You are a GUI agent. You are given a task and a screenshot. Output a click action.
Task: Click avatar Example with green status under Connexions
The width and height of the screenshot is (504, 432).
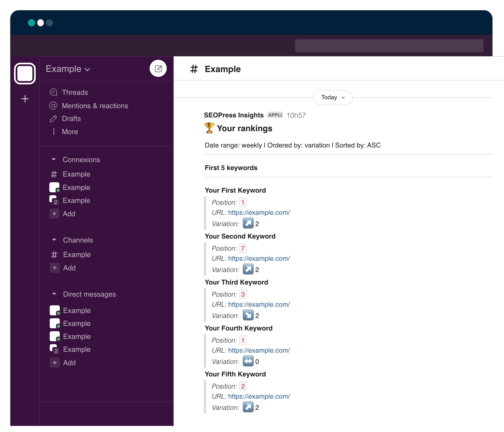[x=54, y=187]
